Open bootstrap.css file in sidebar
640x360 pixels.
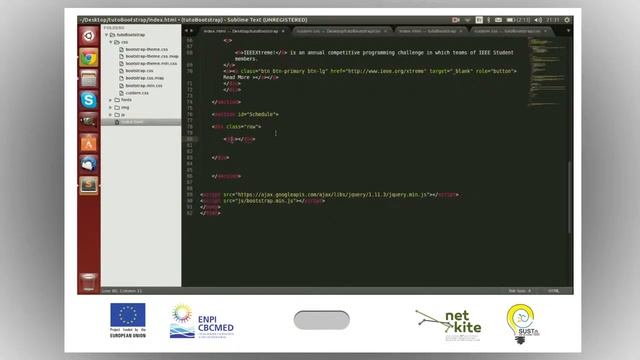139,71
